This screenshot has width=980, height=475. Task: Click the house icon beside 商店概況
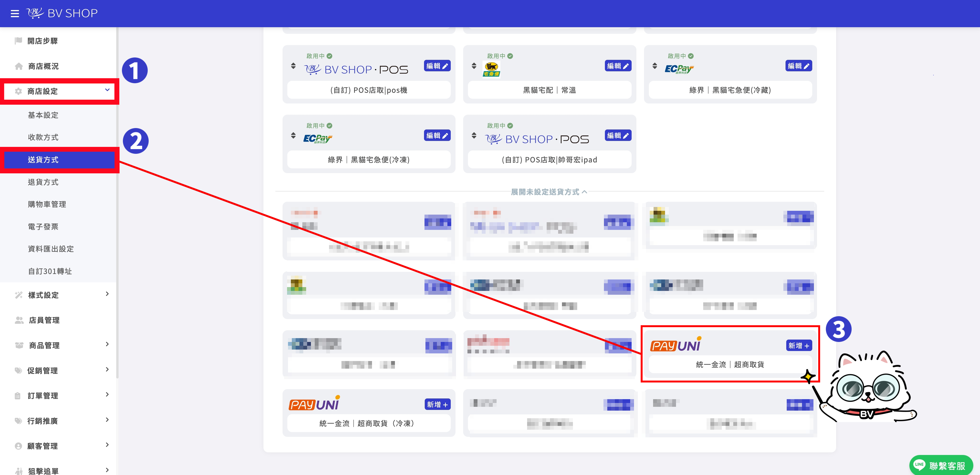(x=19, y=66)
